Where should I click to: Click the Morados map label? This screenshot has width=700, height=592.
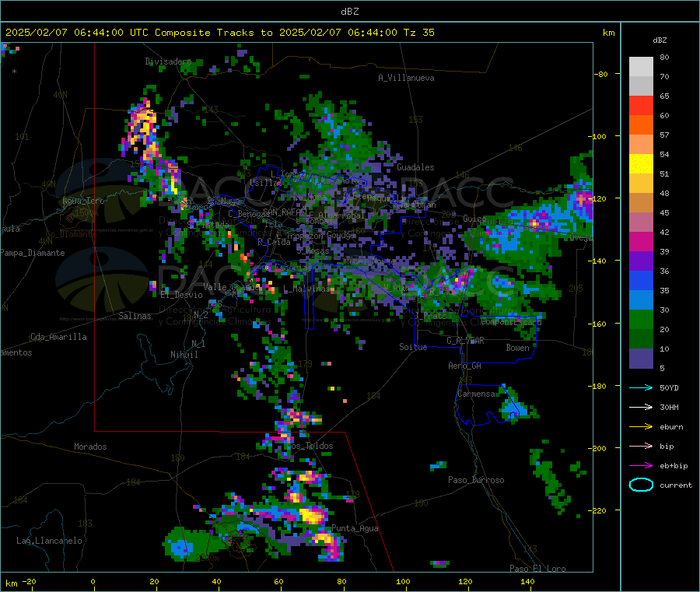pos(90,447)
